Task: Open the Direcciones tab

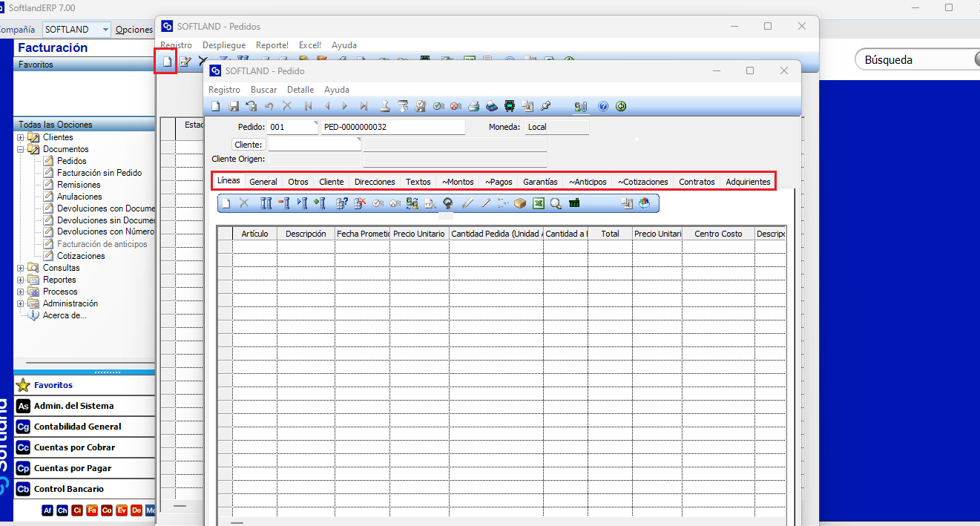Action: (375, 182)
